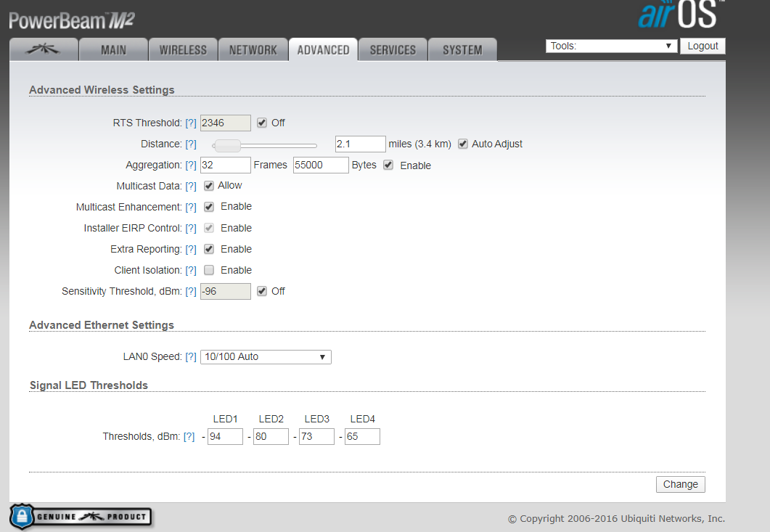Toggle Extra Reporting Enable checkbox
This screenshot has height=532, width=770.
pyautogui.click(x=209, y=249)
